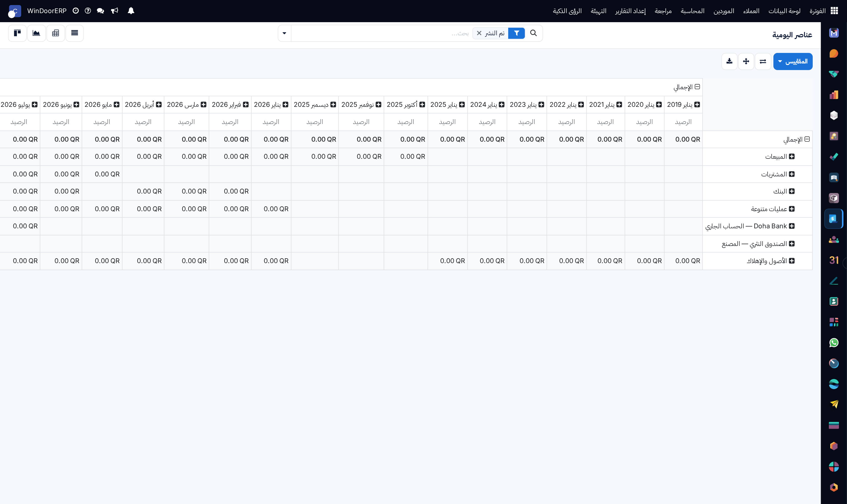The height and width of the screenshot is (504, 847).
Task: Click الإجمالي balance cell under يناير 2020
Action: [x=644, y=139]
